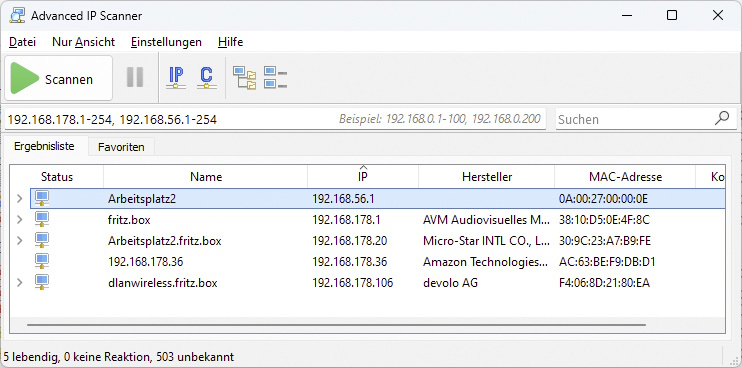
Task: Switch to the Ergebnisliste tab
Action: click(44, 146)
